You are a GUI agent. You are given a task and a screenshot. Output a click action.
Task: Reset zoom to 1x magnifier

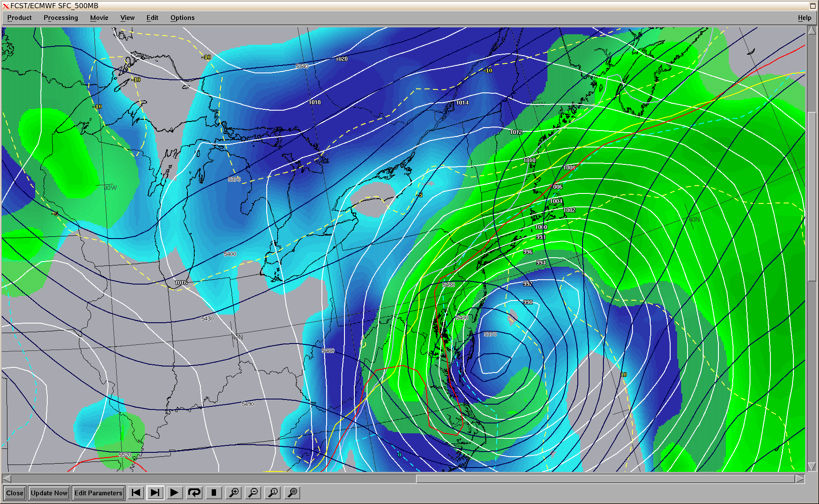pos(273,493)
